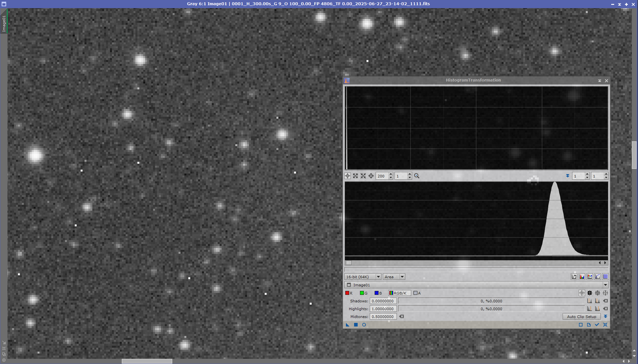Reset the Shadows value
Viewport: 638px width, 364px height.
click(x=605, y=301)
